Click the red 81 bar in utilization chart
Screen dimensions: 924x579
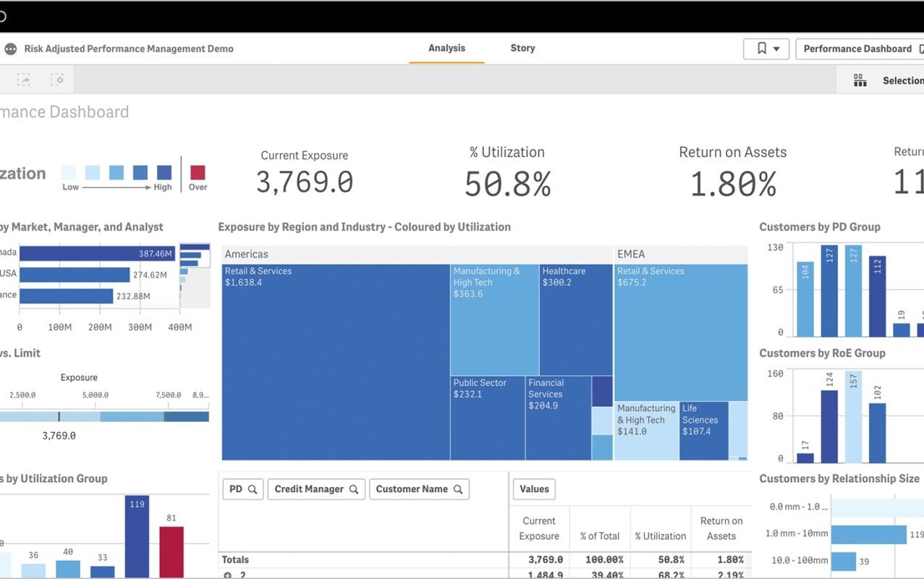pyautogui.click(x=171, y=551)
